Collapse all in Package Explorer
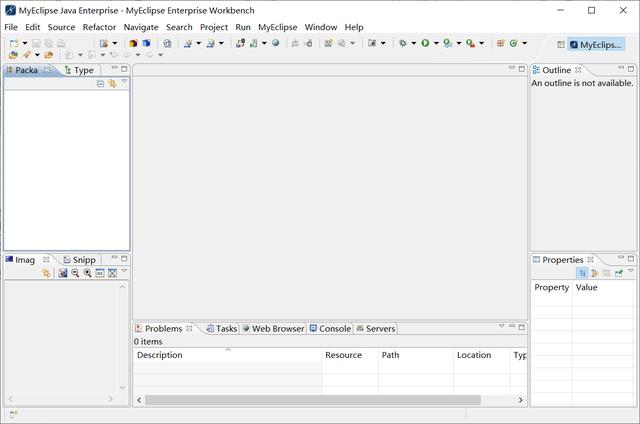This screenshot has width=640, height=424. (100, 84)
